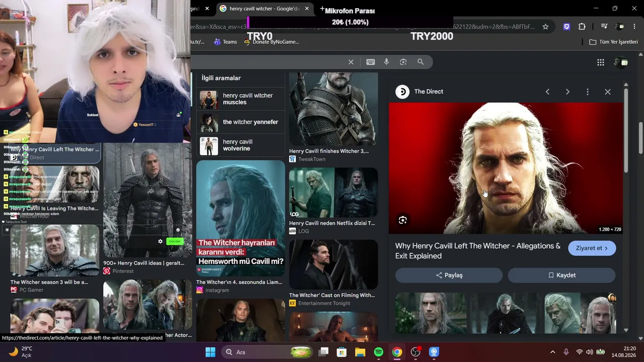Open more options in The Direct preview

click(588, 92)
